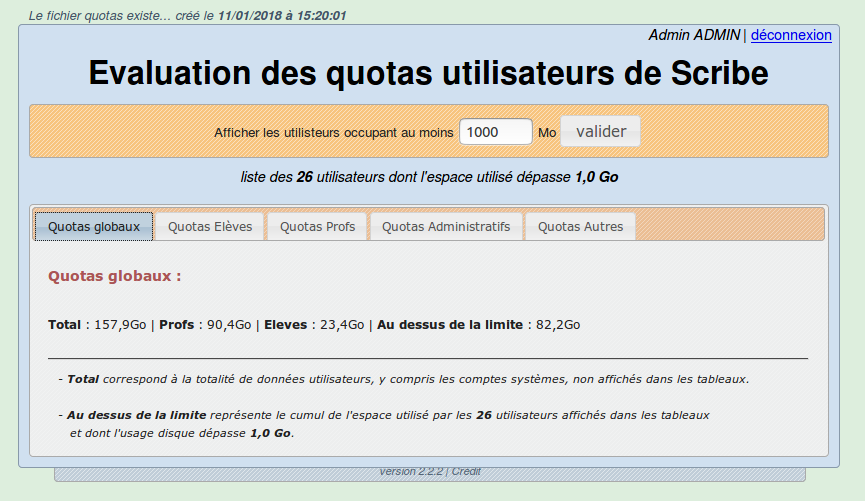
Task: Click the Crédit text in the footer
Action: [466, 471]
